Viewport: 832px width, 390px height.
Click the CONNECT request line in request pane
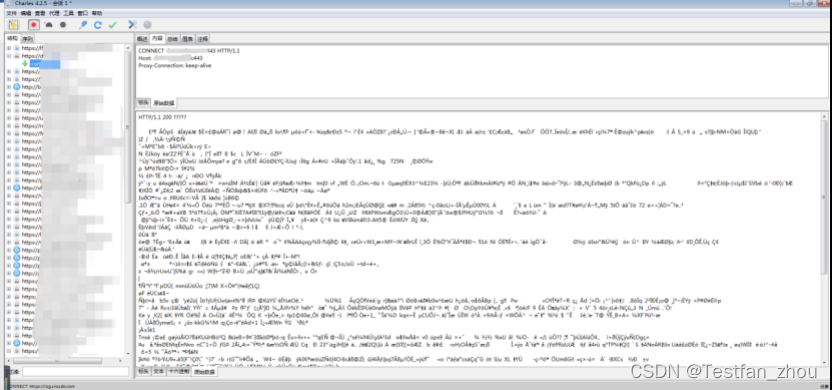tap(189, 50)
